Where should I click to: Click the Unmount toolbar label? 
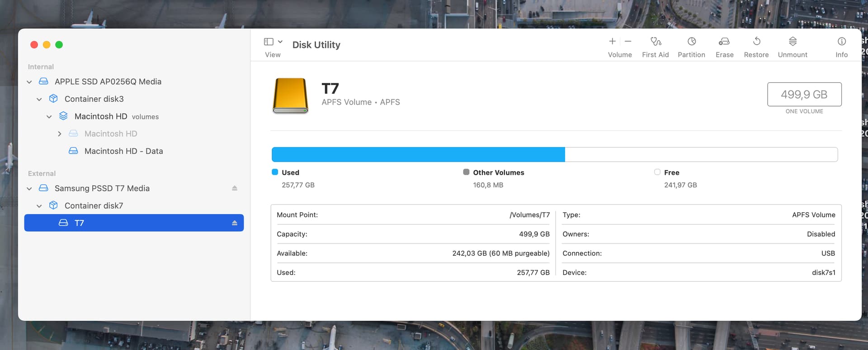(793, 55)
